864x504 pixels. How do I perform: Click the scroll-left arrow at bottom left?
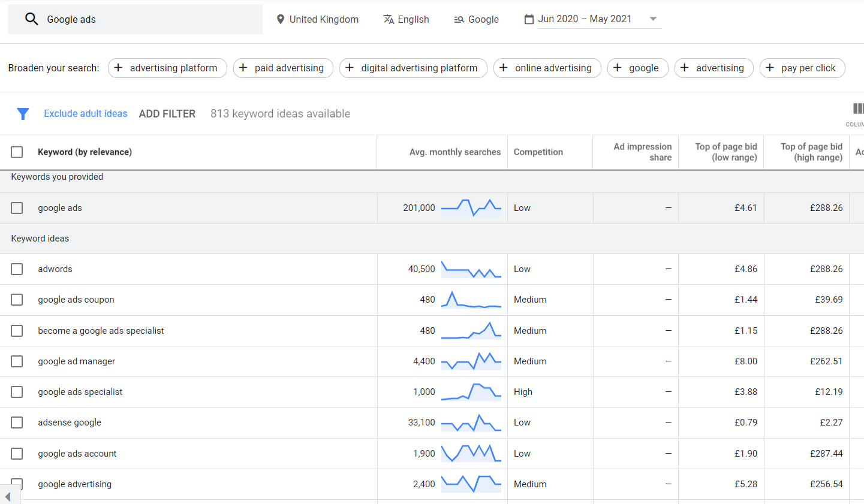pos(8,497)
